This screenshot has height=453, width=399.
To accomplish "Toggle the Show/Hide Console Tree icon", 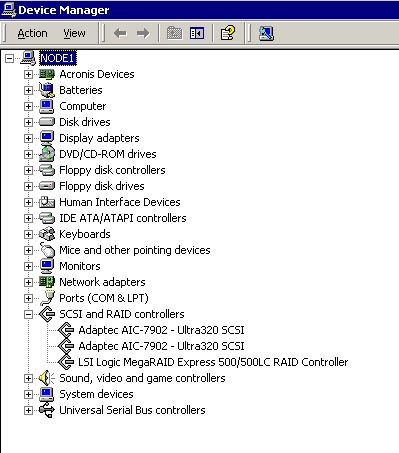I will 197,33.
